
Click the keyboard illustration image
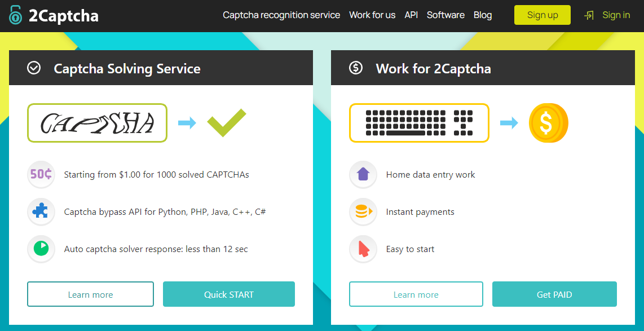(419, 123)
